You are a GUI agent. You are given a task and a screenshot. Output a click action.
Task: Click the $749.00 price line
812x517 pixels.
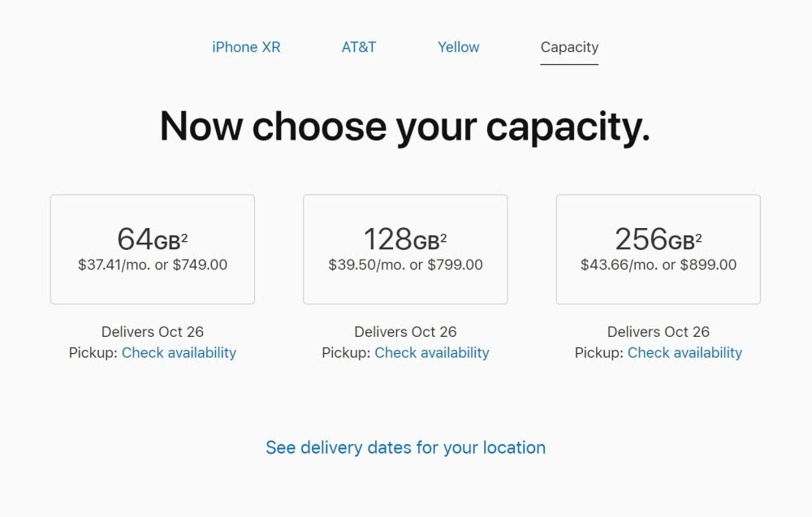[x=153, y=265]
